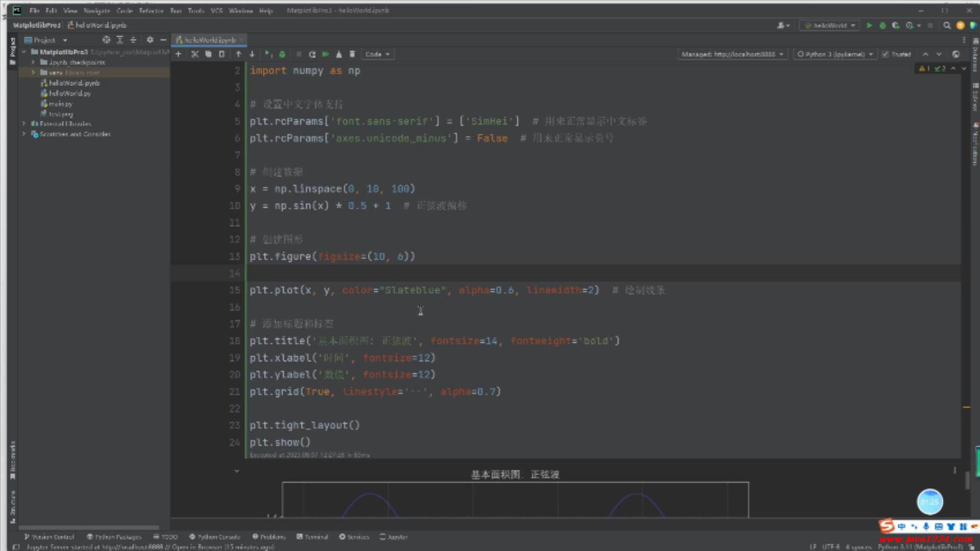Open helloWorld.py in project tree
This screenshot has height=551, width=980.
[70, 93]
